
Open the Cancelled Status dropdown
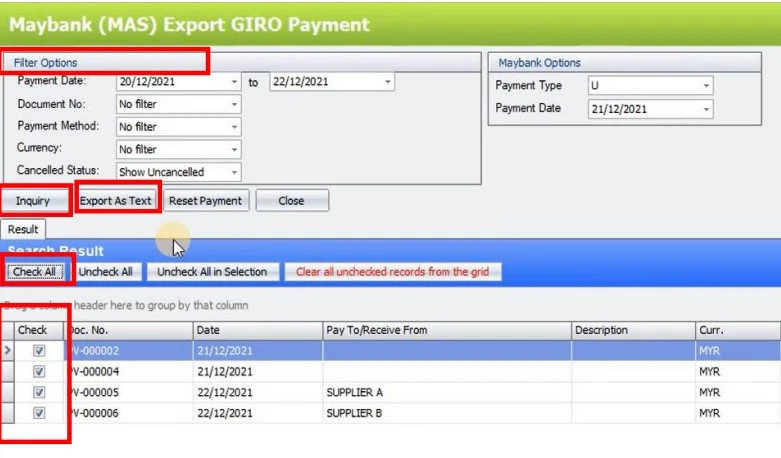(234, 172)
